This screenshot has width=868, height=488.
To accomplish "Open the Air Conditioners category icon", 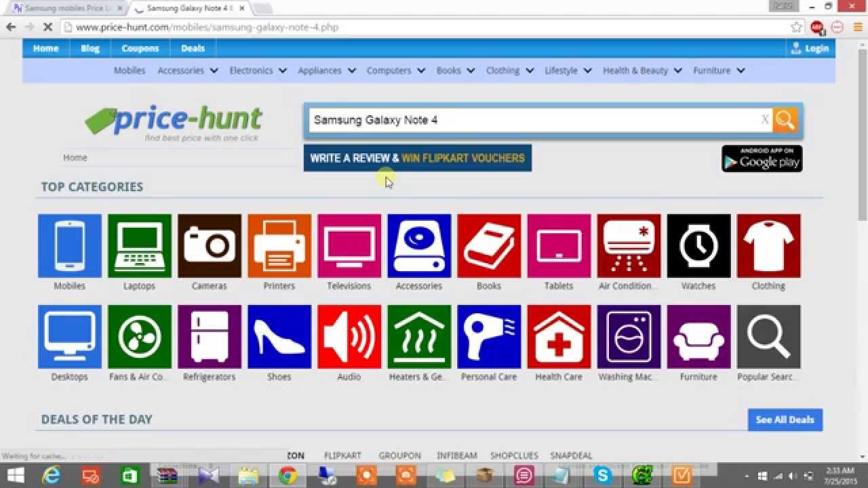I will point(629,246).
